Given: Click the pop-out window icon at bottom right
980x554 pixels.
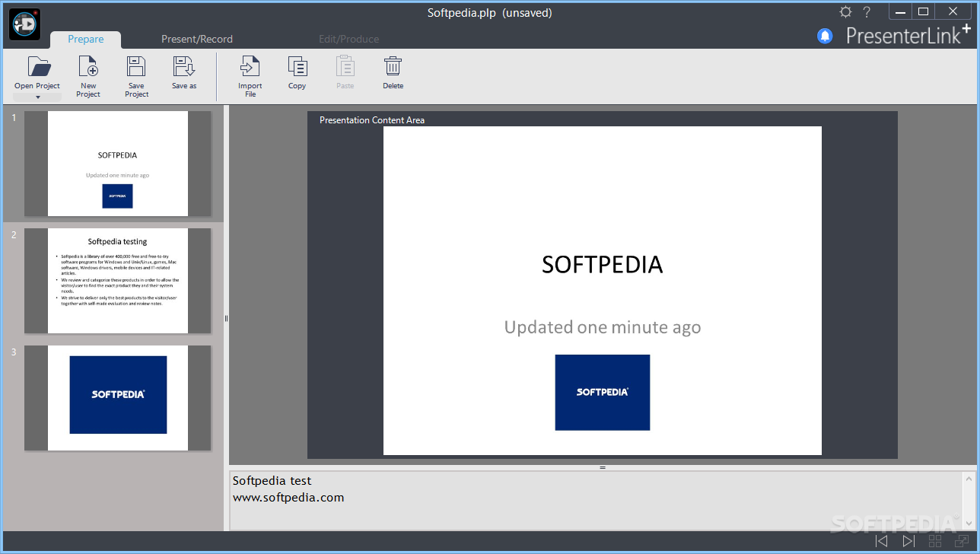Looking at the screenshot, I should tap(962, 541).
